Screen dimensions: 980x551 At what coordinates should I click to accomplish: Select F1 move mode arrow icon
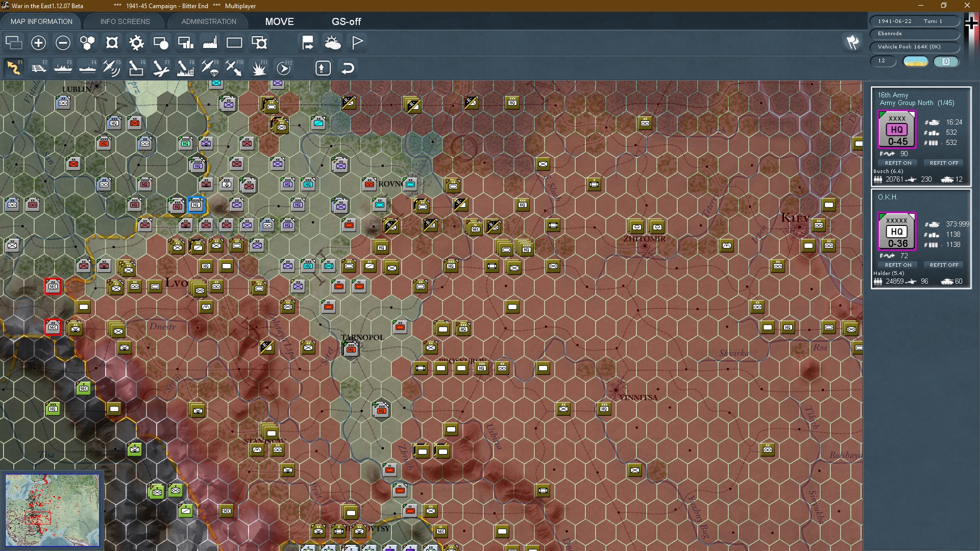[14, 68]
